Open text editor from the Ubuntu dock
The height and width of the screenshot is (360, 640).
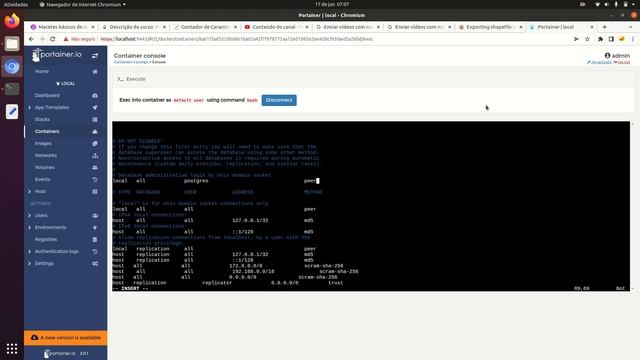[x=12, y=111]
